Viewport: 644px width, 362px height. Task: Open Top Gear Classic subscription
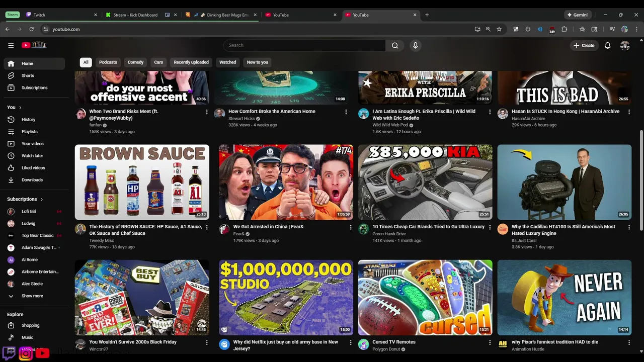coord(35,236)
